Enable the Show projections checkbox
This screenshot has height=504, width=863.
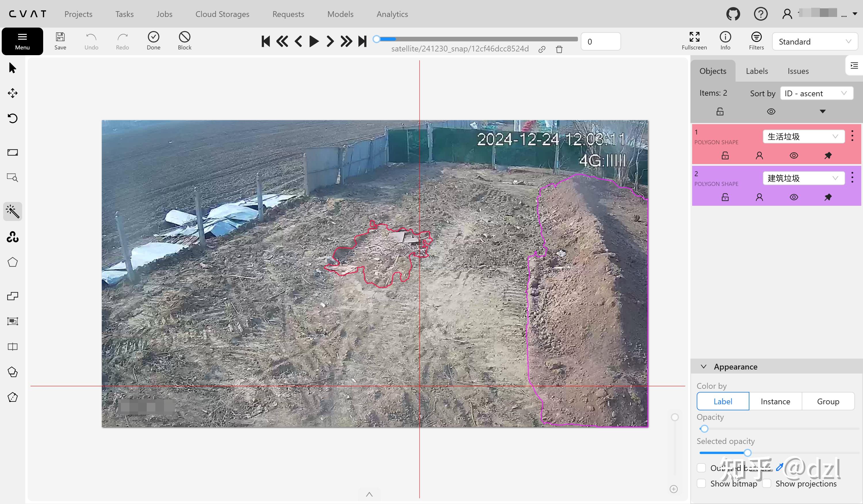pos(766,484)
